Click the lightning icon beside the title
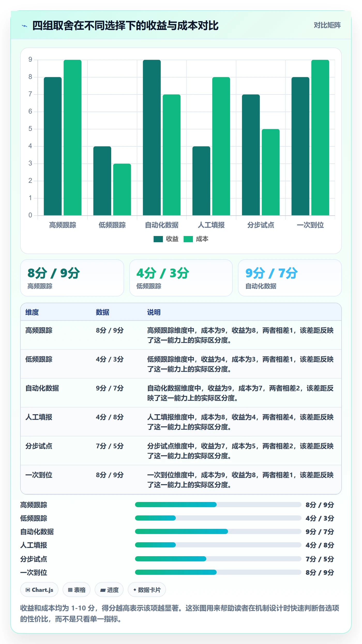This screenshot has height=644, width=362. 25,26
